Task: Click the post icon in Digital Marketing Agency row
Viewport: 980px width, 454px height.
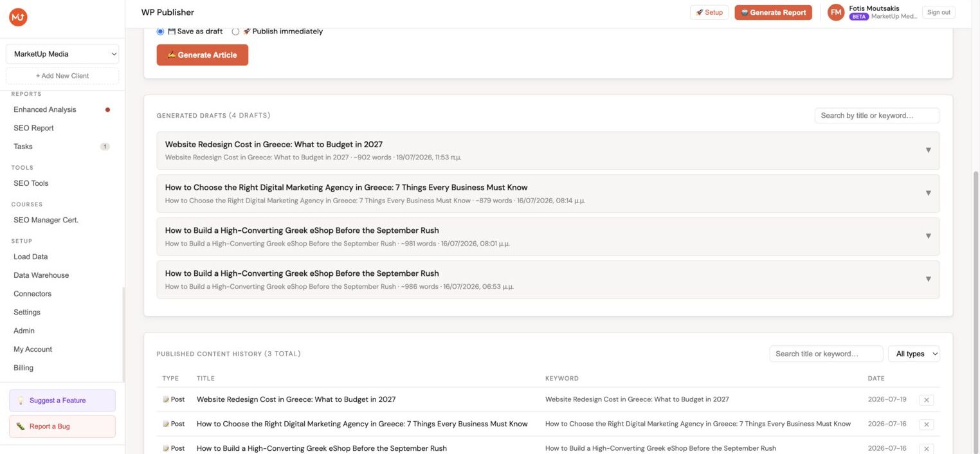Action: point(166,424)
